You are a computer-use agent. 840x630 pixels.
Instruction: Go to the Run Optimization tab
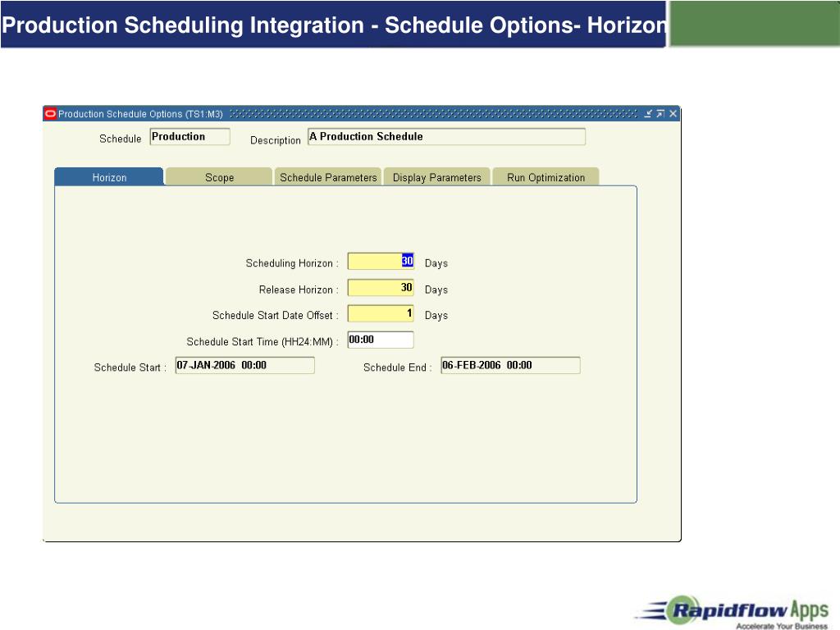point(546,177)
